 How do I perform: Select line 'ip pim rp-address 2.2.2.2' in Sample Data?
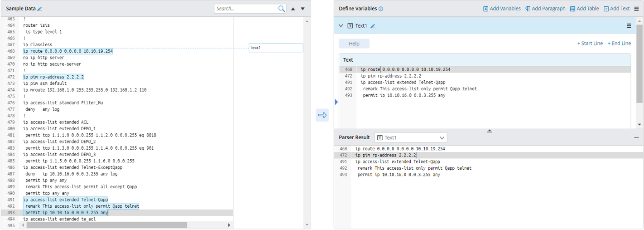[x=53, y=77]
